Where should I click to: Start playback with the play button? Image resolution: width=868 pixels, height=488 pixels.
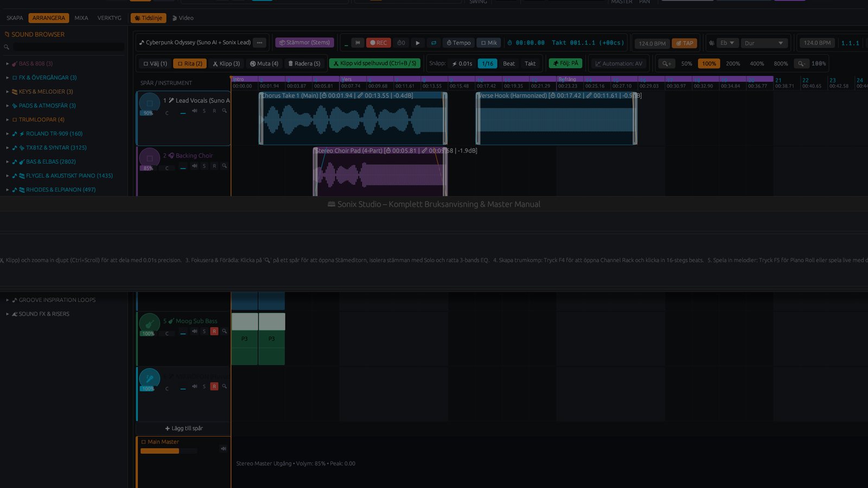coord(417,43)
